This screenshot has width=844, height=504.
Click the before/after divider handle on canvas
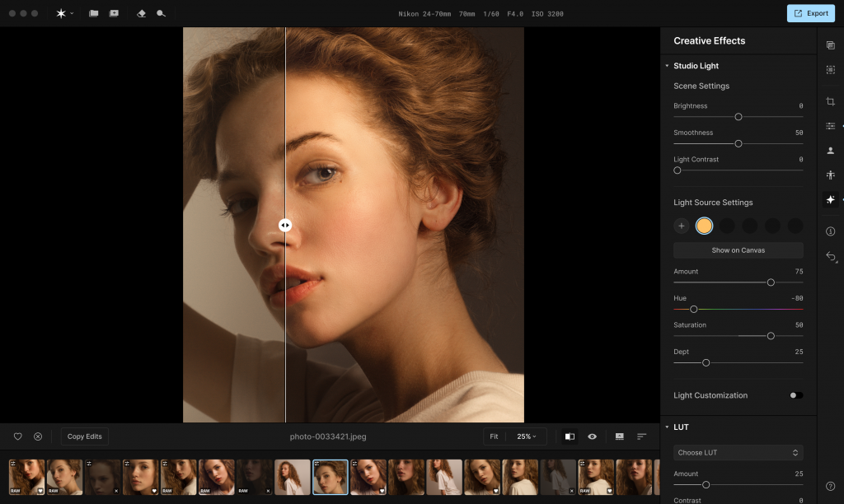coord(285,226)
